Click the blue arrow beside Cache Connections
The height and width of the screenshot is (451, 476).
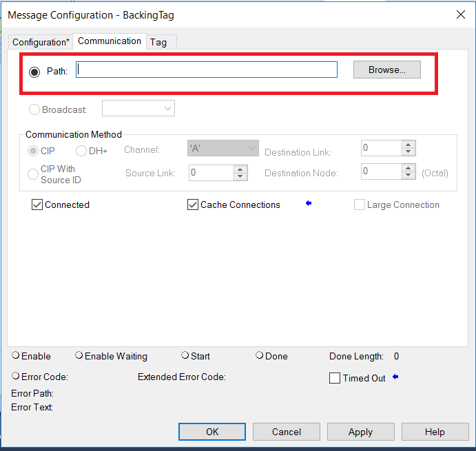coord(309,203)
